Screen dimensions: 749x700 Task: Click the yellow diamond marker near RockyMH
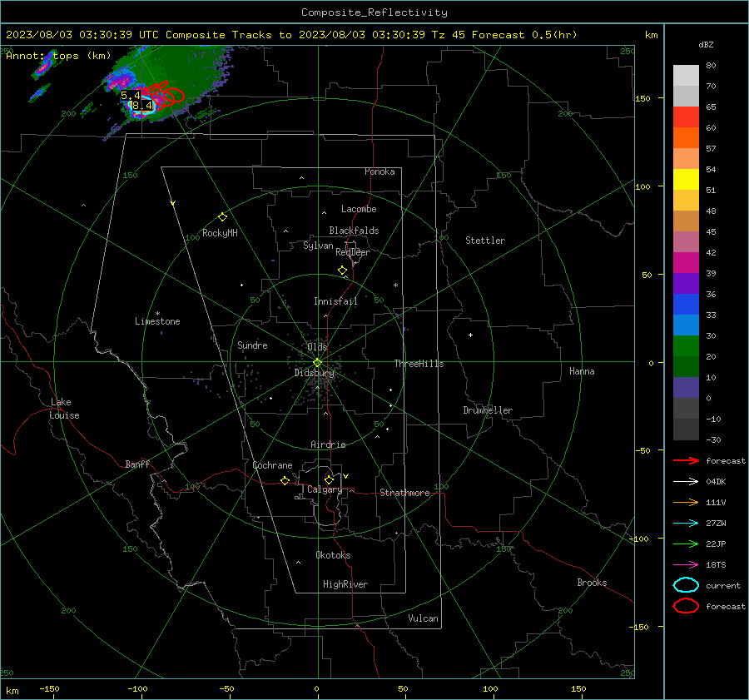click(222, 217)
